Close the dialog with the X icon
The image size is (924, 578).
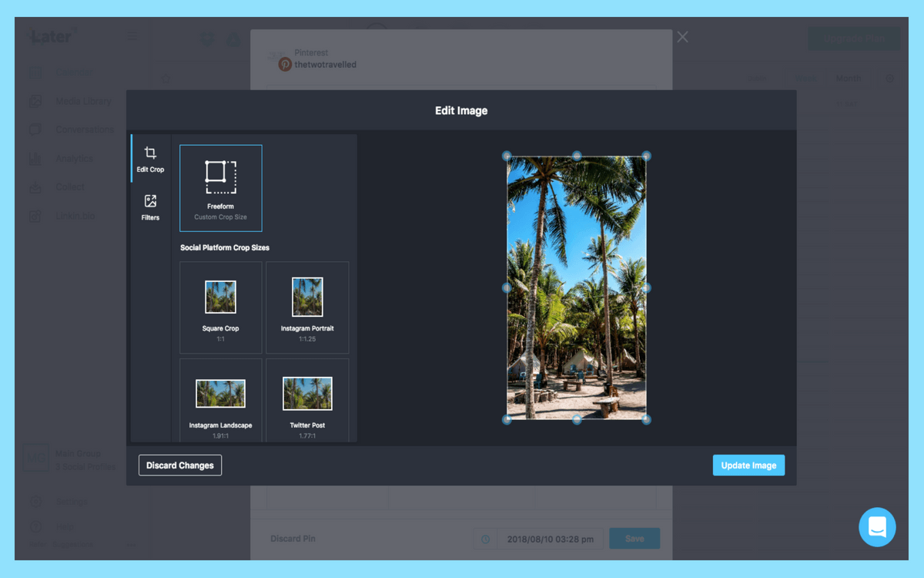coord(683,37)
